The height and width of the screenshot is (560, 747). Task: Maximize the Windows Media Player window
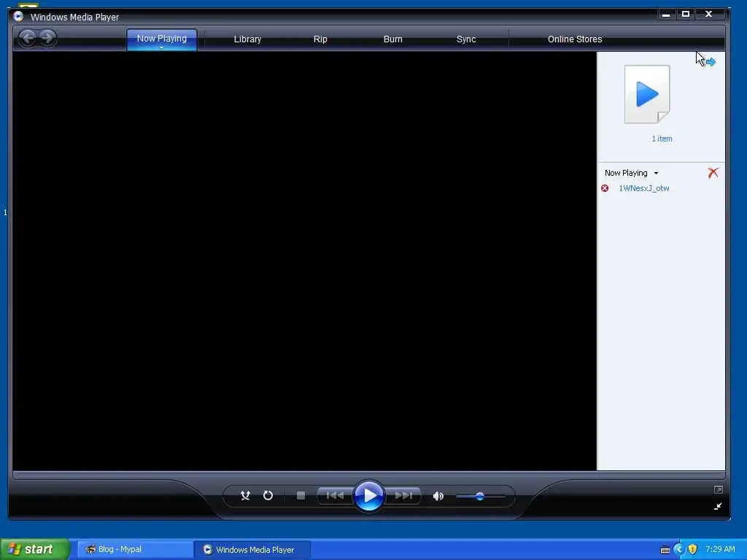pos(686,15)
